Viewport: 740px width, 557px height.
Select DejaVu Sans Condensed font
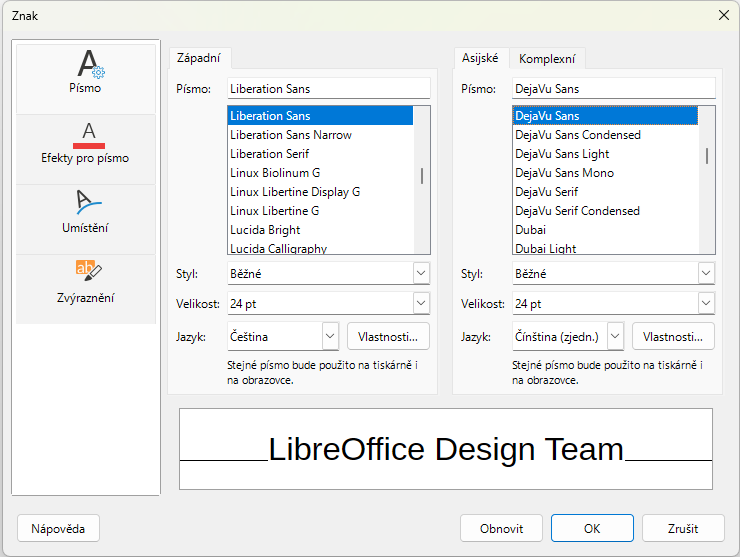click(x=605, y=135)
